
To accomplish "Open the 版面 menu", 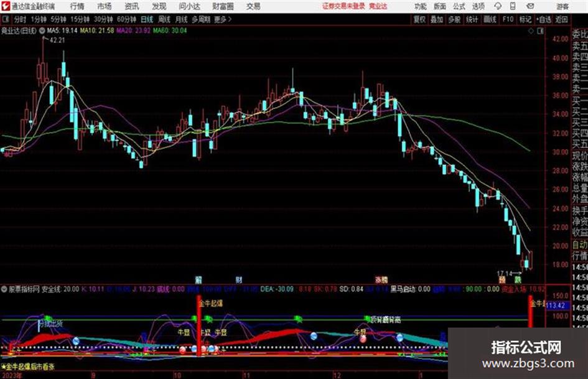I will [x=440, y=6].
